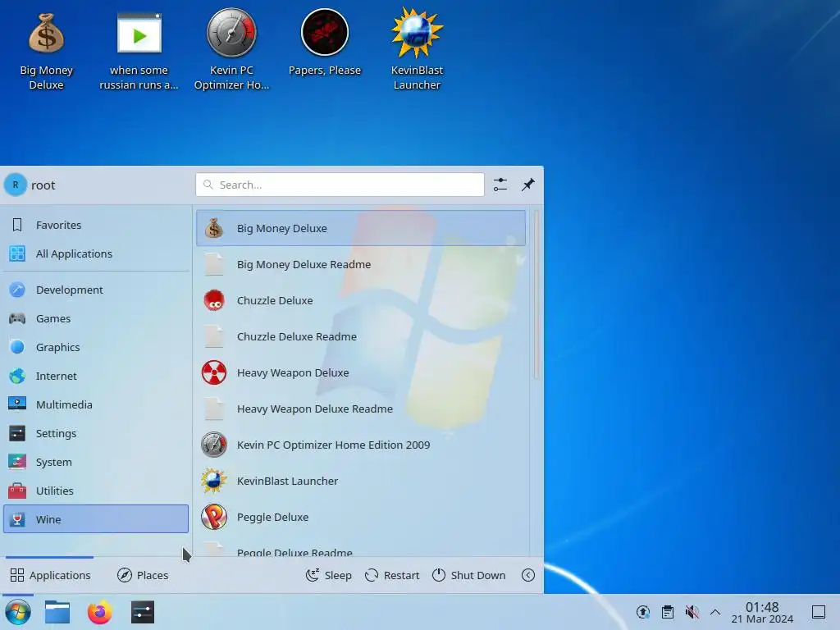Open the clipboard tray icon
The image size is (840, 630).
click(x=668, y=612)
